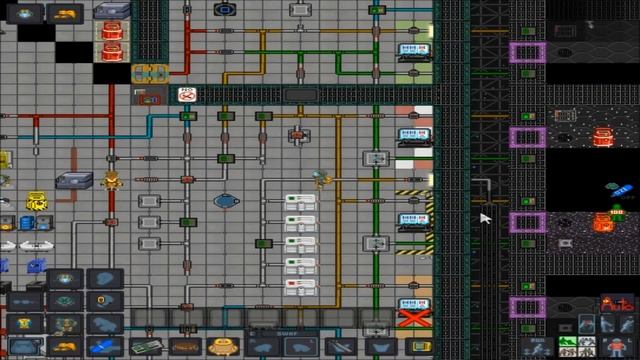Viewport: 640px width, 360px height.
Task: Select the green help intent
Action: pos(568,342)
